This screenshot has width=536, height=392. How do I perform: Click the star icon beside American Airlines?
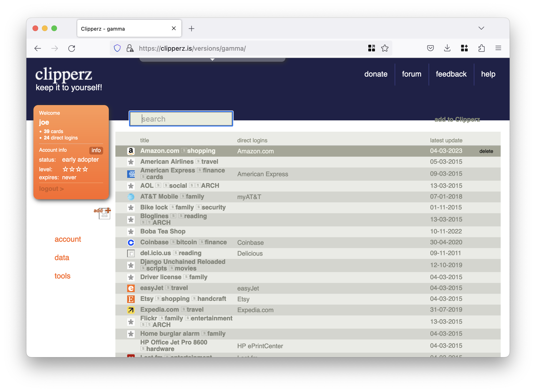(131, 162)
